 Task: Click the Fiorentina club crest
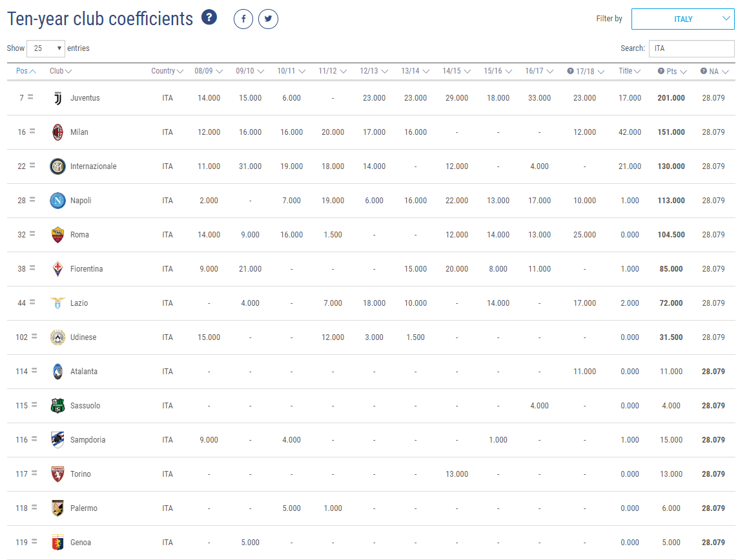coord(58,269)
